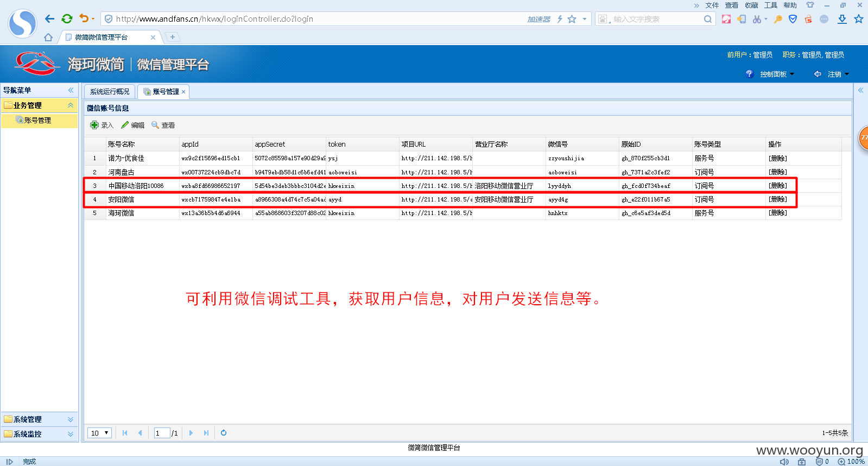The image size is (868, 466).
Task: Click the appId column header
Action: (x=216, y=144)
